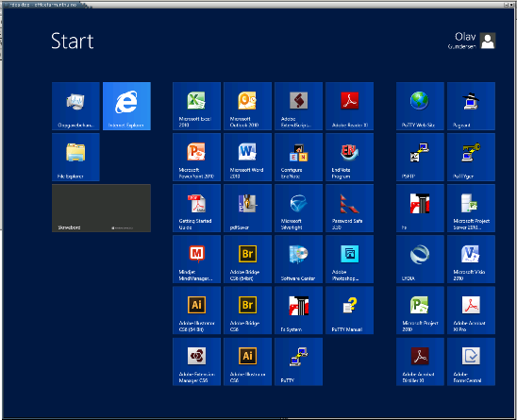Image resolution: width=517 pixels, height=420 pixels.
Task: Open the File Explorer tile
Action: 75,157
